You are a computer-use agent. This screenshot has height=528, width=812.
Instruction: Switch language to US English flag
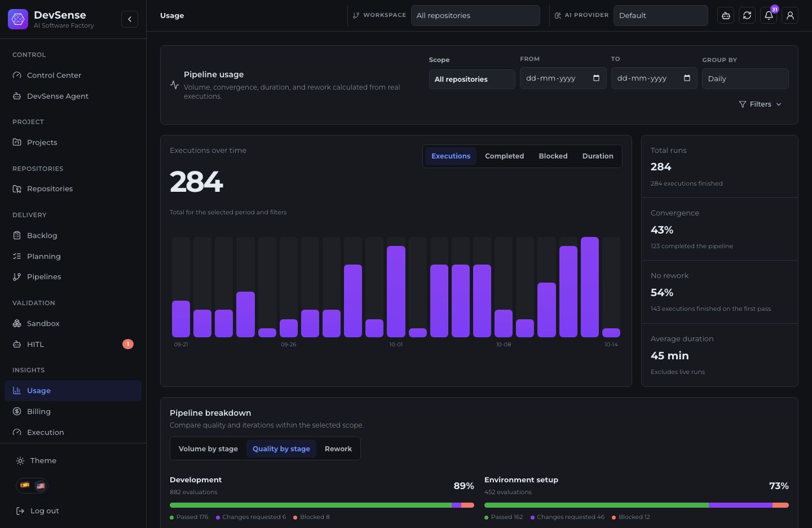tap(40, 485)
